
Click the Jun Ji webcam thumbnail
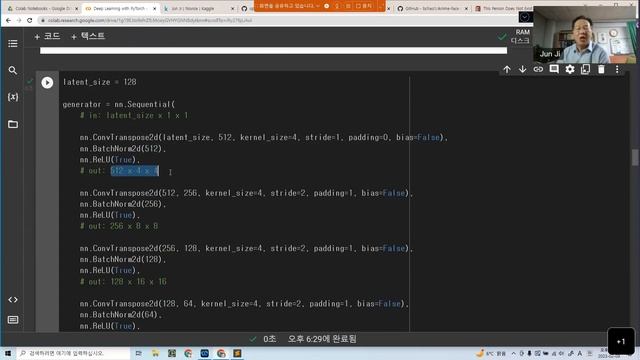click(x=584, y=35)
